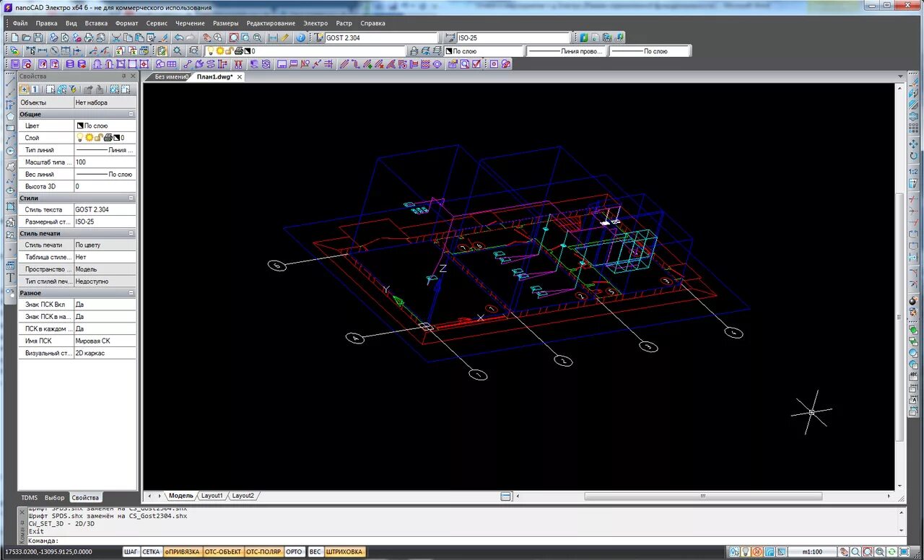Screen dimensions: 924x560
Task: Click the Open folder icon
Action: pos(26,38)
